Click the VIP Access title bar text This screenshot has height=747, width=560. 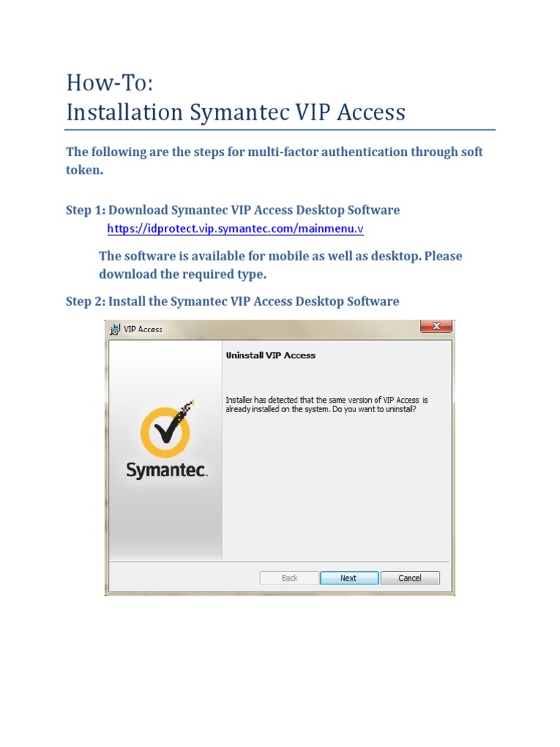143,329
